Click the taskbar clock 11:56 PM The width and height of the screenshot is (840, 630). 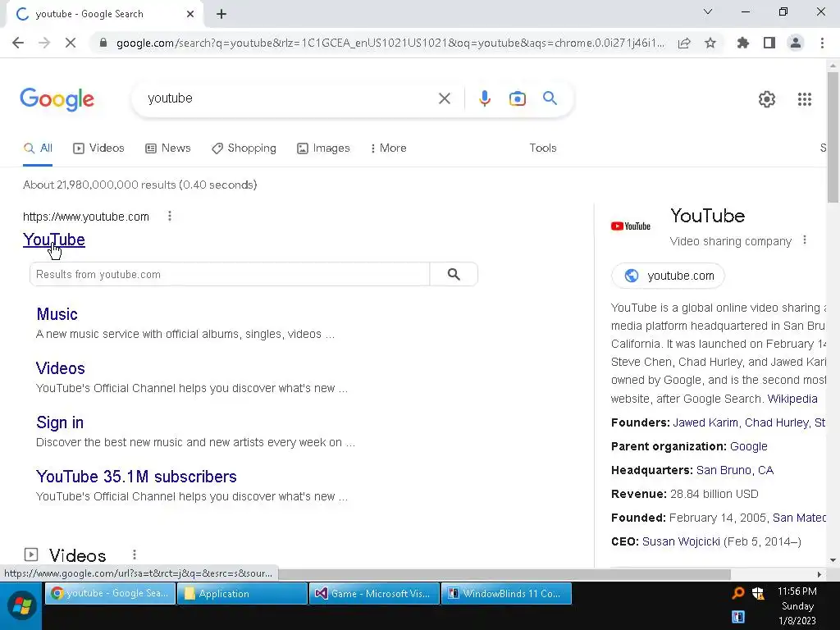(x=797, y=591)
